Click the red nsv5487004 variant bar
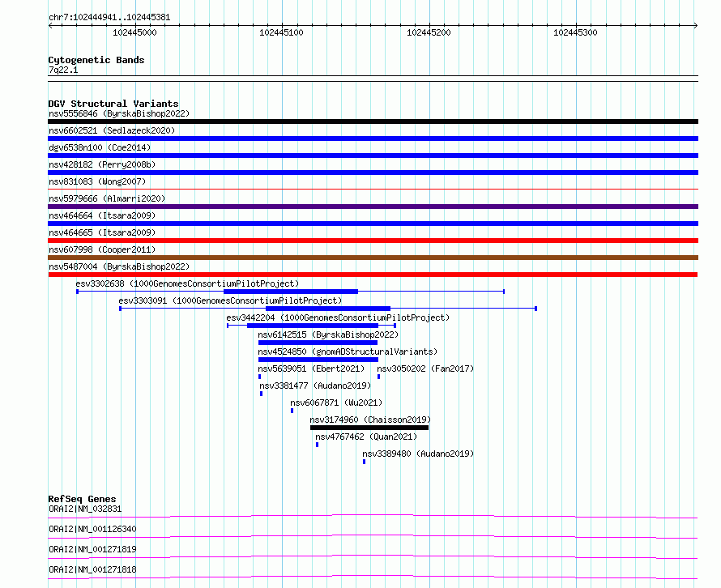721x588 pixels. click(x=373, y=275)
